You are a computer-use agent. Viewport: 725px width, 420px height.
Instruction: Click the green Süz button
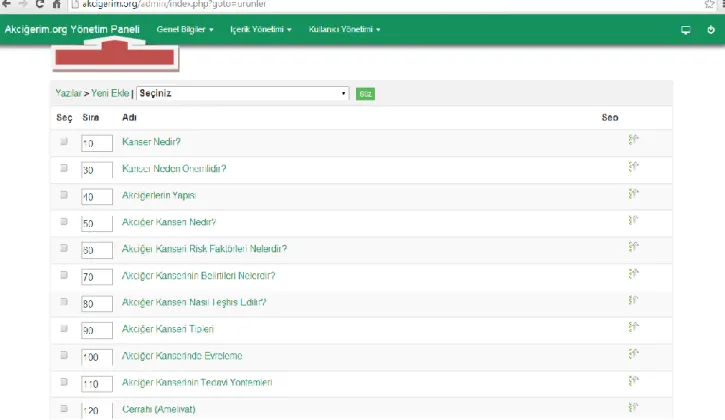coord(365,94)
